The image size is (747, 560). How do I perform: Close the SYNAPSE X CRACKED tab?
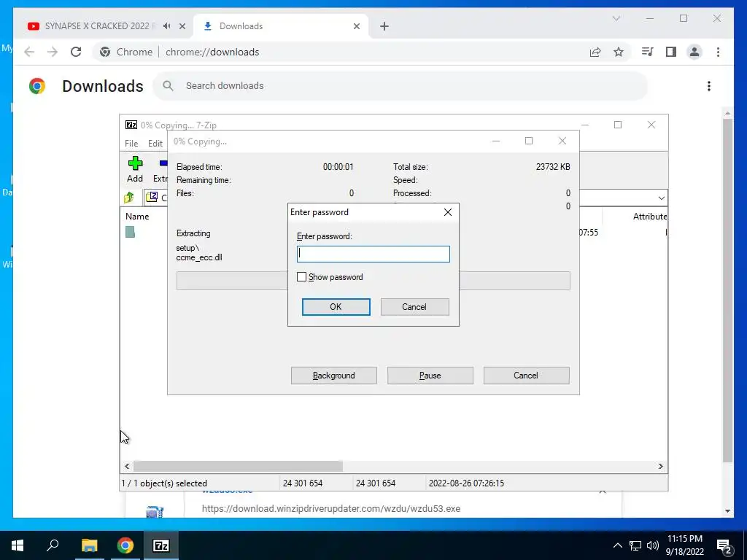tap(182, 26)
